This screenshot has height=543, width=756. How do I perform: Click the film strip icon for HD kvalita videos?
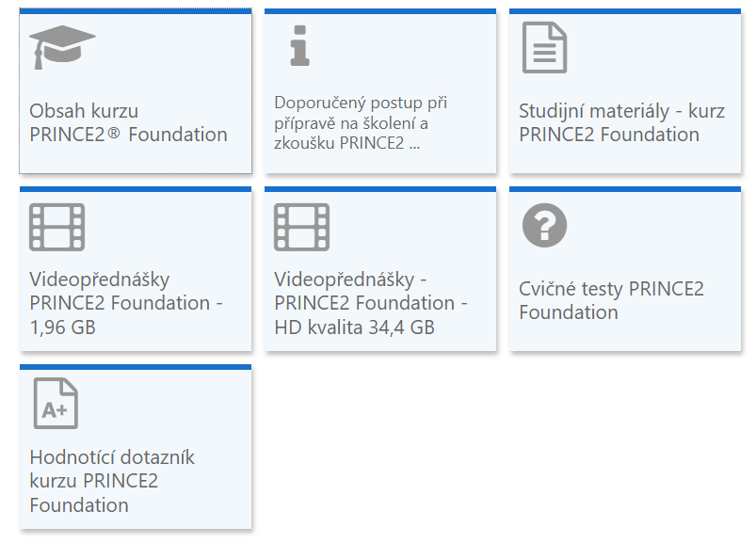click(301, 227)
